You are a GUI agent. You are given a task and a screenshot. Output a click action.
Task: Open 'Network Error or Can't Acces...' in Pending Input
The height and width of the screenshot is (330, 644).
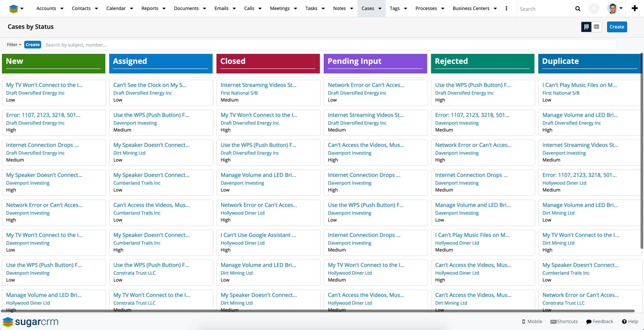(366, 85)
